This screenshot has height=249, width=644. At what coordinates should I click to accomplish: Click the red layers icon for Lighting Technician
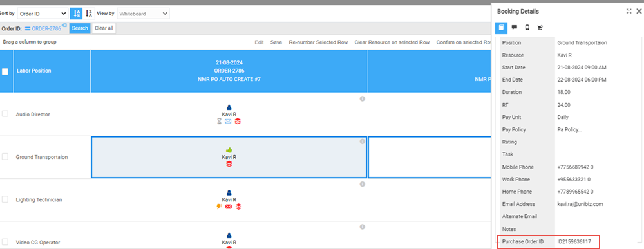239,207
